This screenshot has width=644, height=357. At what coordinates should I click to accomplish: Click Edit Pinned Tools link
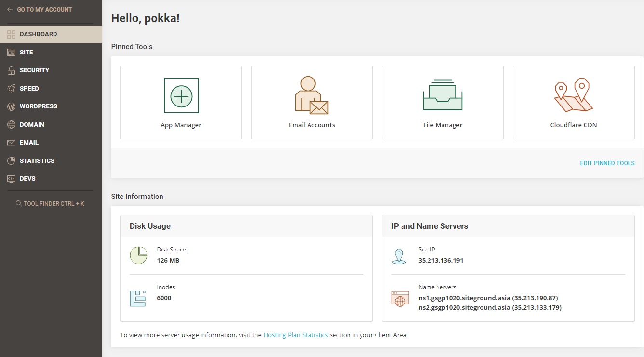click(607, 163)
